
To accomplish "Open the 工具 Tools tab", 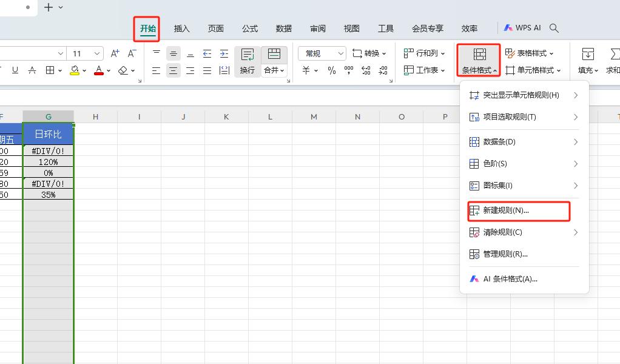I will point(385,29).
